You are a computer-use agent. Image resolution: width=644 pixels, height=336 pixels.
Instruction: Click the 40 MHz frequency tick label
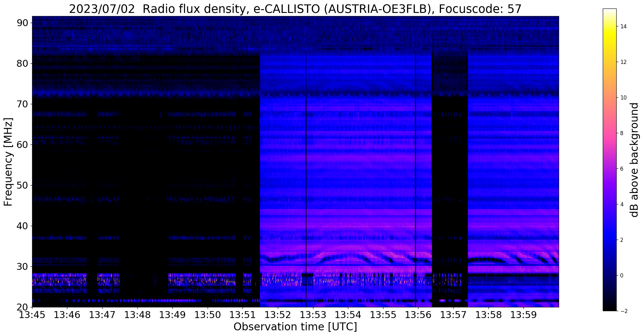[23, 226]
